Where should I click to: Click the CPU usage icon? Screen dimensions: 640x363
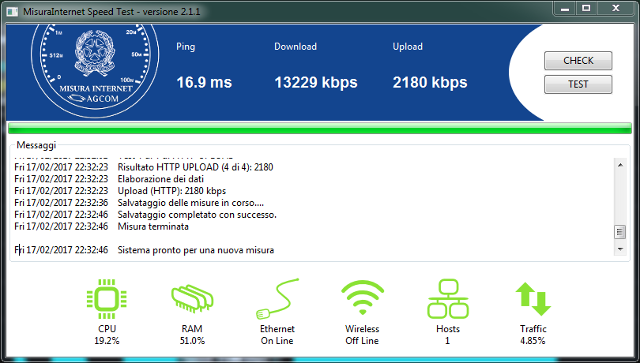pos(107,299)
